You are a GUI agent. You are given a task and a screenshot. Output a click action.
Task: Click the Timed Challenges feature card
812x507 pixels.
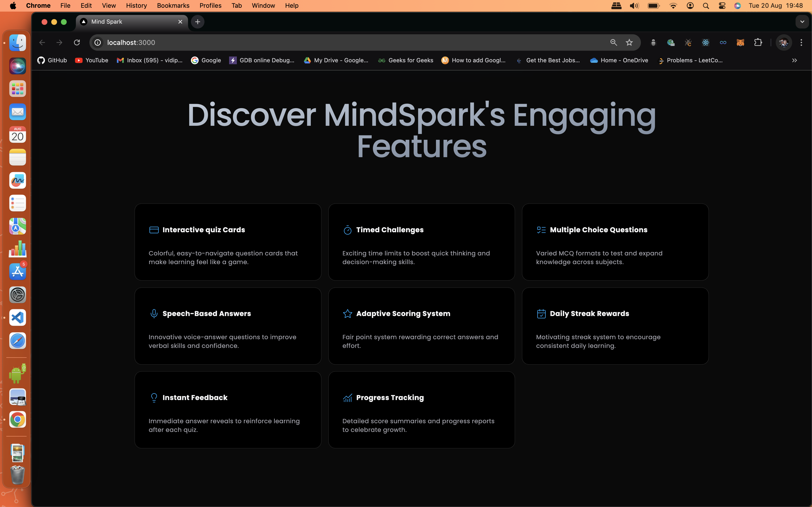point(421,242)
